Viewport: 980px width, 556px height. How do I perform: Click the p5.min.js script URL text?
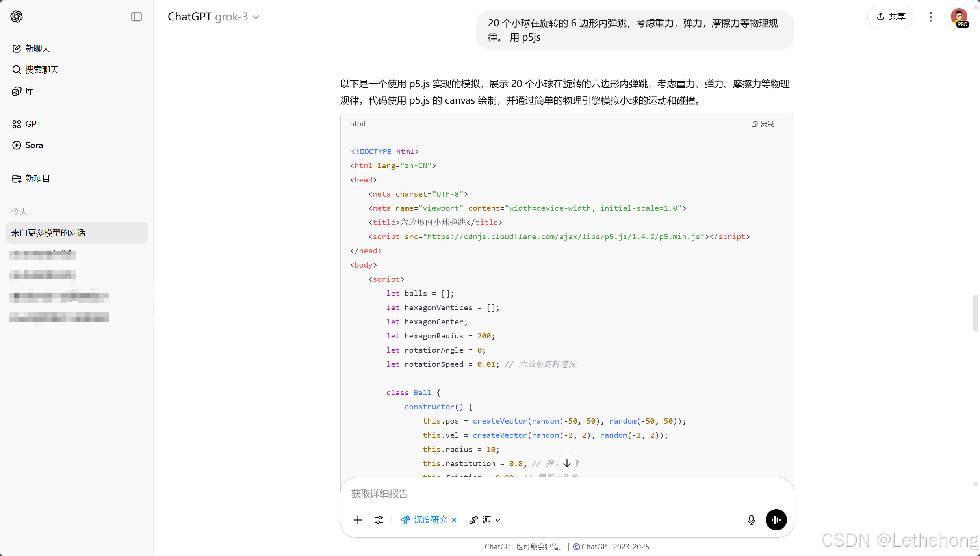coord(564,237)
